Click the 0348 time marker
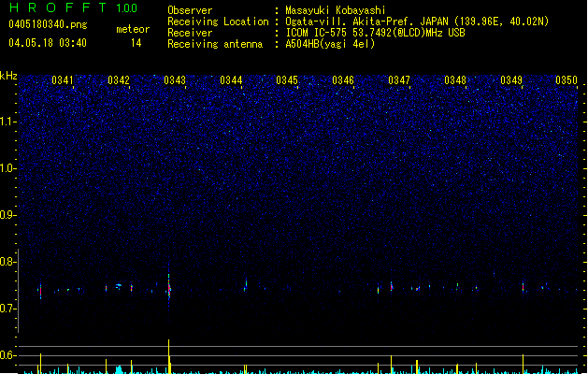Viewport: 588px width, 374px height. point(455,80)
